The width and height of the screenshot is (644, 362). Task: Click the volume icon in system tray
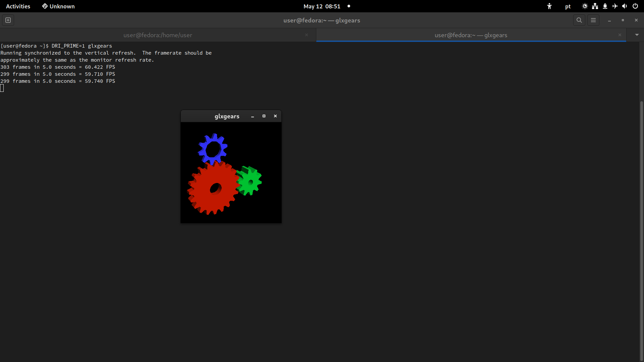click(x=625, y=6)
